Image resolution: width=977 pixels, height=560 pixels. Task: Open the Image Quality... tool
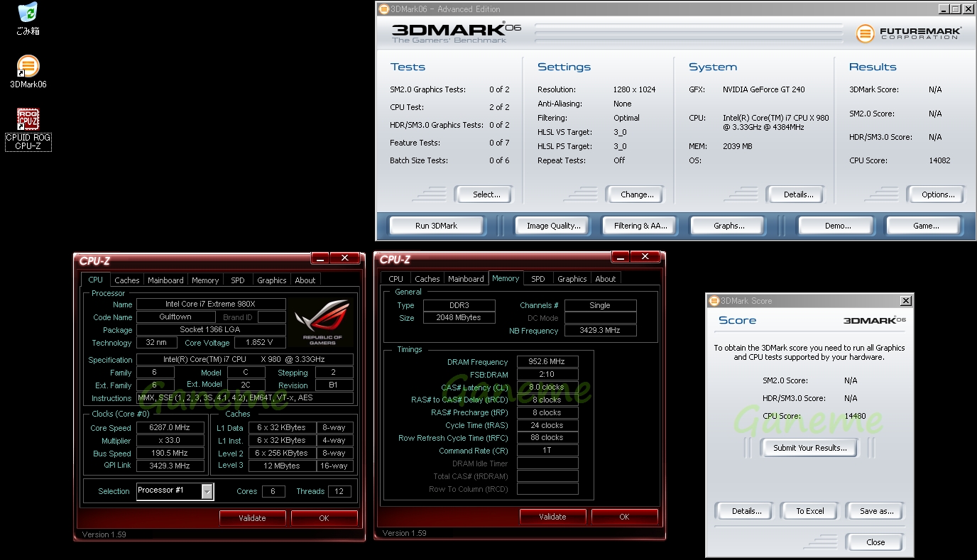pyautogui.click(x=553, y=226)
